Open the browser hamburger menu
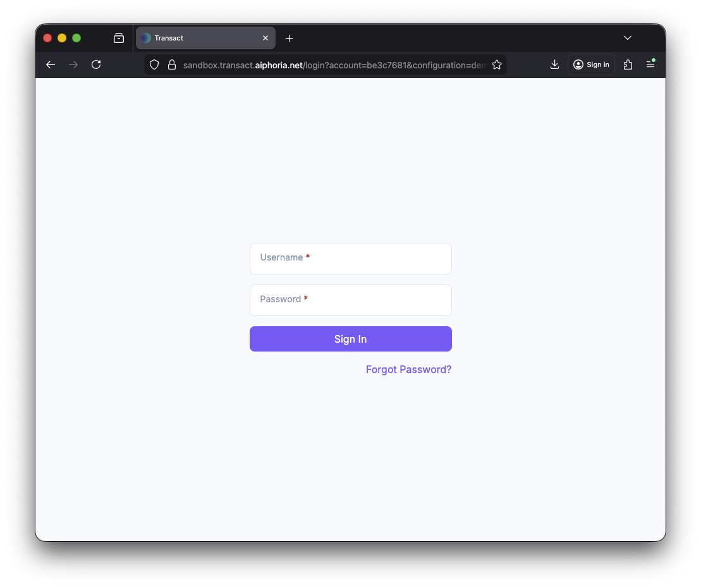Viewport: 701px width, 588px height. 650,64
